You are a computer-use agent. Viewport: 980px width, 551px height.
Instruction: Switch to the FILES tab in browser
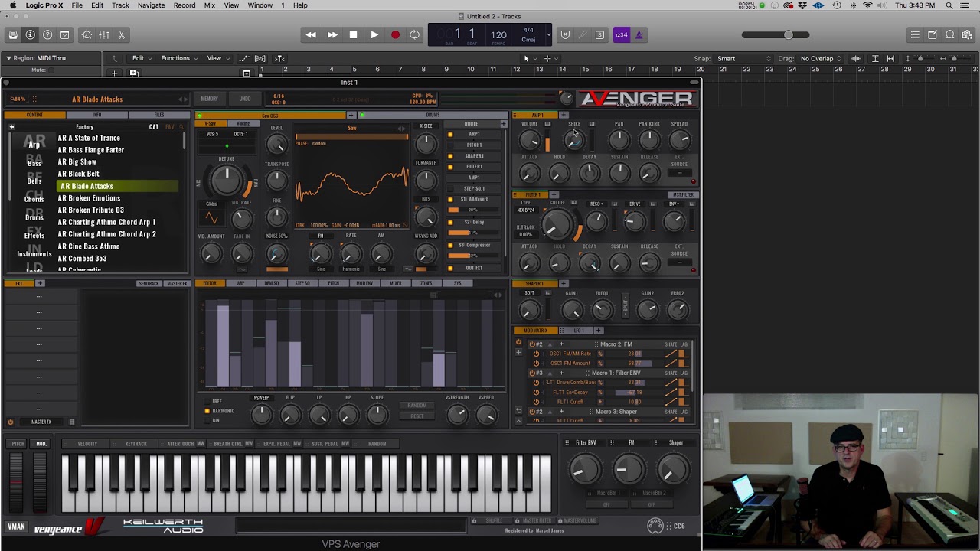(158, 115)
